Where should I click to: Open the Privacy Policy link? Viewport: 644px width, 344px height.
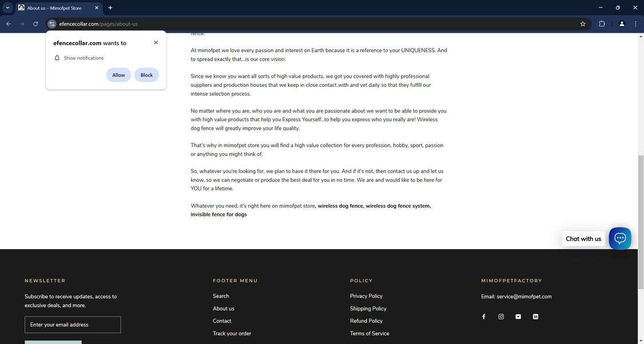tap(366, 296)
